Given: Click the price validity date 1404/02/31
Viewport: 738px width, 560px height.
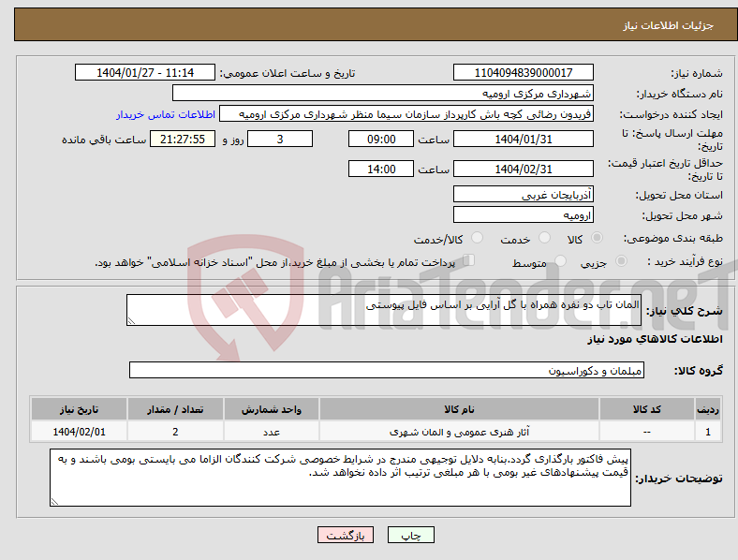Looking at the screenshot, I should (x=524, y=169).
